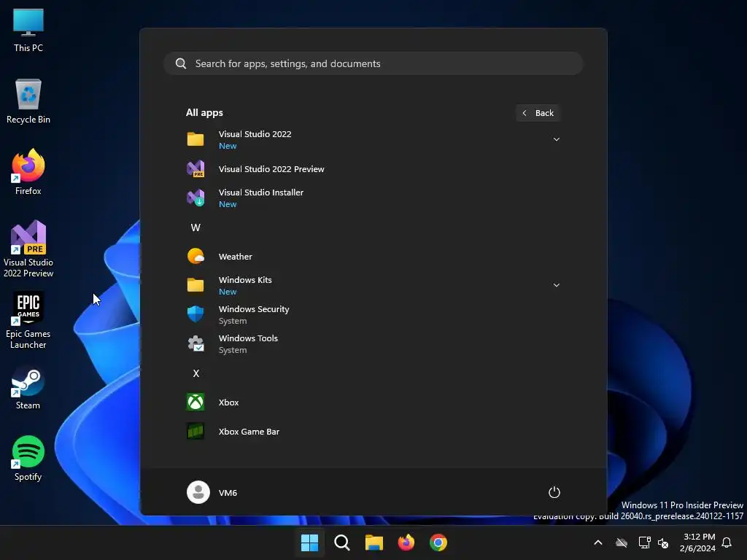Open the Recycle Bin desktop icon
The width and height of the screenshot is (747, 560).
pos(28,101)
